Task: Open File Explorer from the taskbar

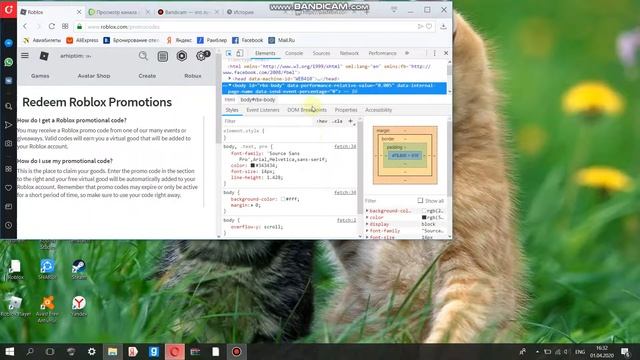Action: [113, 351]
